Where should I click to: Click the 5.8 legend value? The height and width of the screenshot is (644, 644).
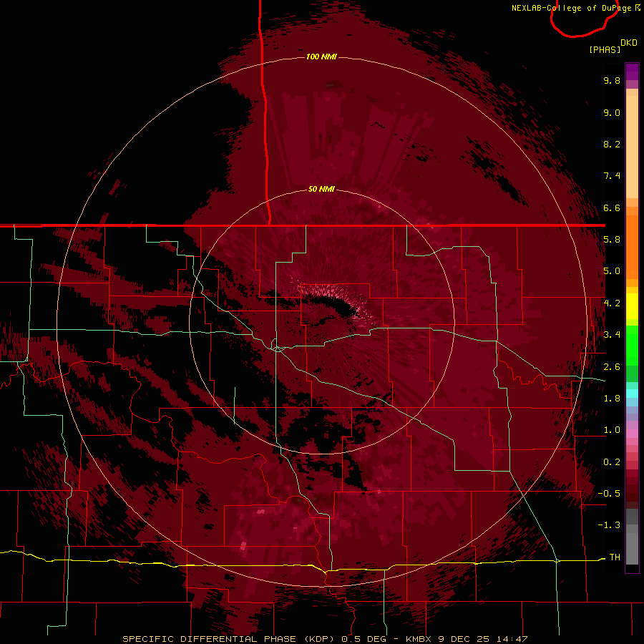[x=612, y=240]
